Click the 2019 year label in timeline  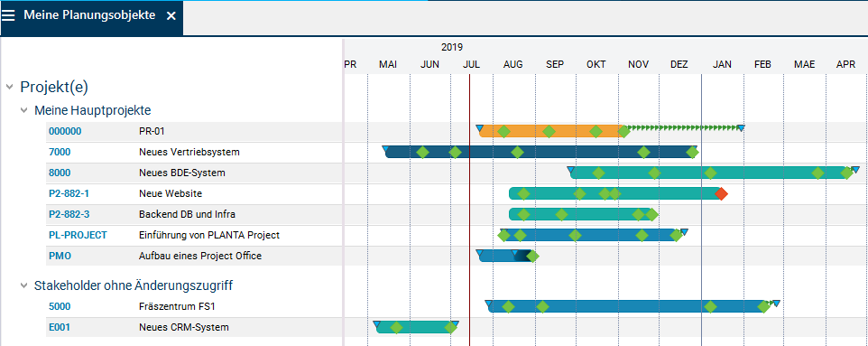[452, 47]
